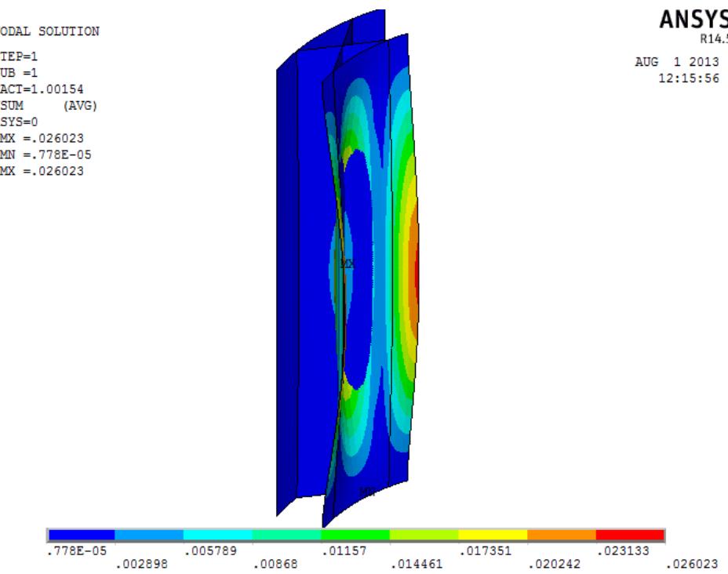The width and height of the screenshot is (728, 574).
Task: Click the MN marker near the model bottom
Action: tap(366, 492)
